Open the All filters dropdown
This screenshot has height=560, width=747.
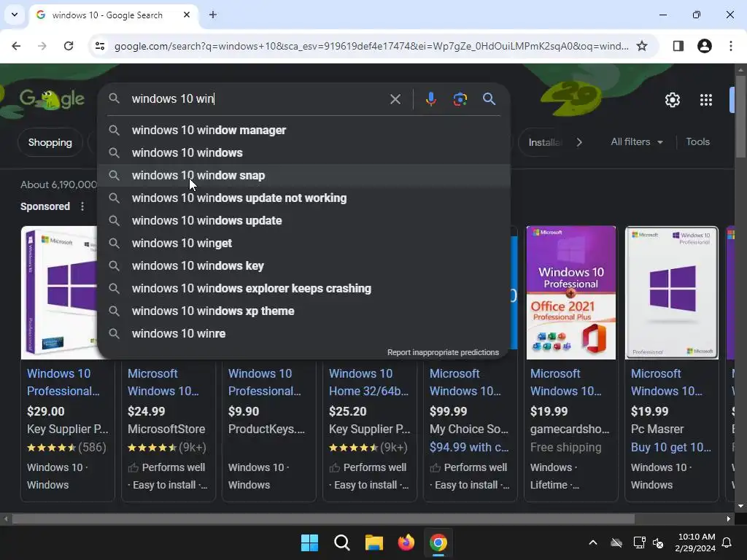tap(636, 142)
